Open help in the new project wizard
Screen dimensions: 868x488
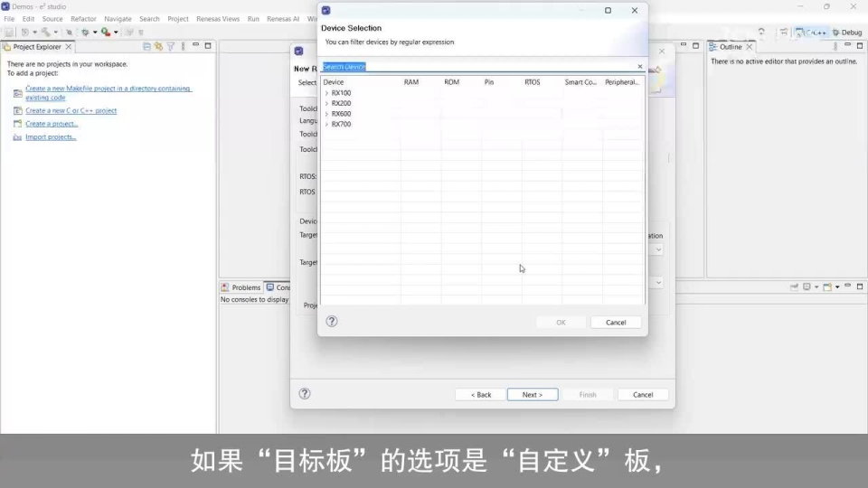click(305, 393)
